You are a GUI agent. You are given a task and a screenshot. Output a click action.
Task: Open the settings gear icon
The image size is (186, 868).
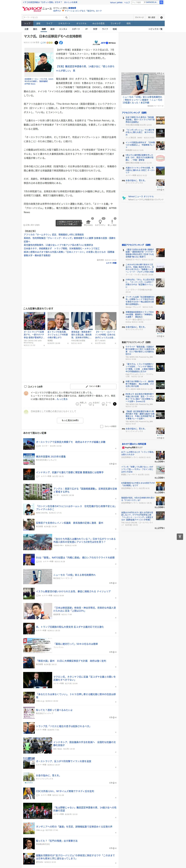[161, 18]
